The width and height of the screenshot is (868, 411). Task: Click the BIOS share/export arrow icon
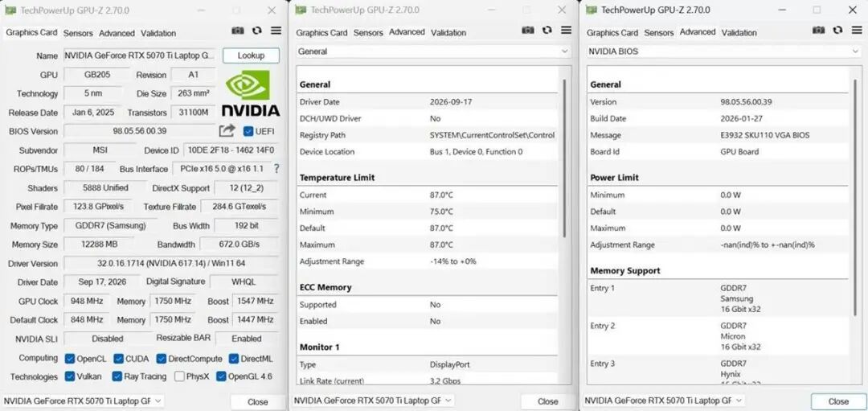click(x=227, y=131)
